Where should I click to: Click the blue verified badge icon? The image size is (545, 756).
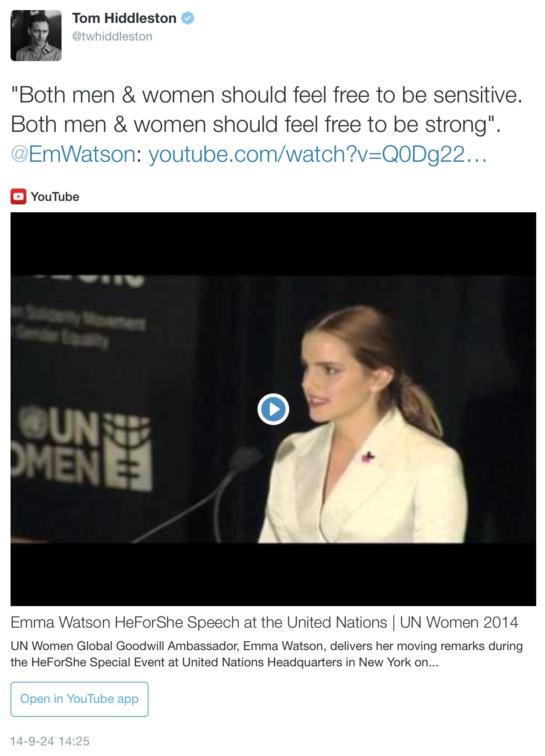point(188,18)
